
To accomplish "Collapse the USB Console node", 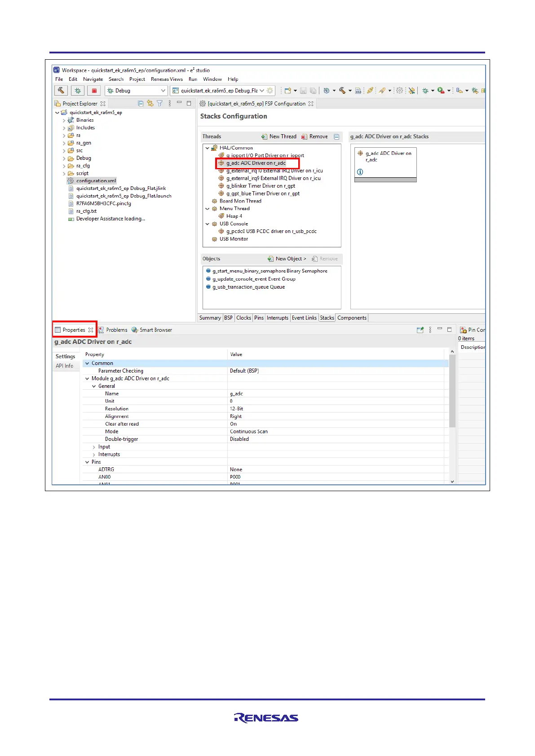I will (207, 224).
